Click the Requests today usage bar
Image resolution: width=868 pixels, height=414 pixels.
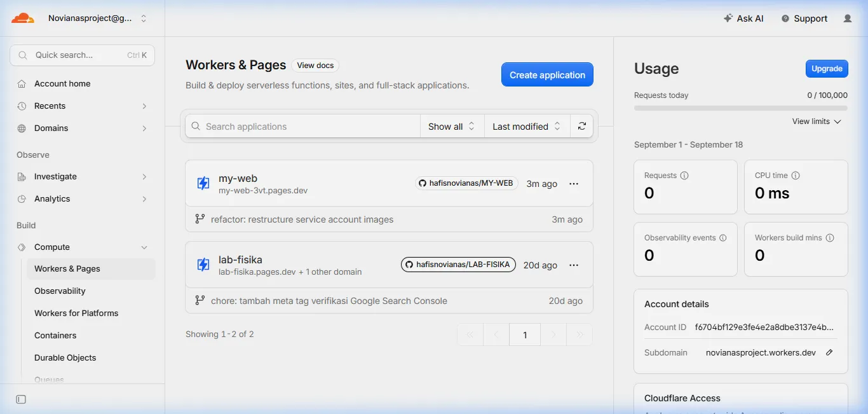click(741, 108)
